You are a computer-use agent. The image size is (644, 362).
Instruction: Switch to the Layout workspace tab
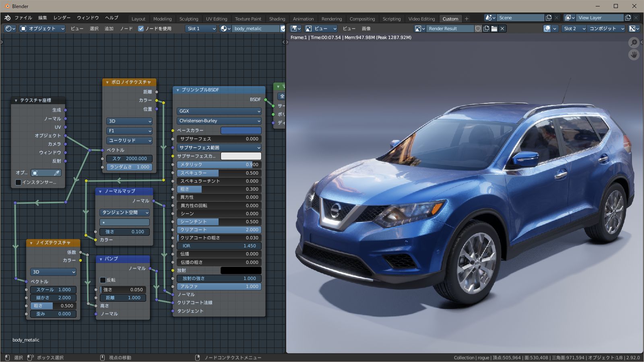138,19
